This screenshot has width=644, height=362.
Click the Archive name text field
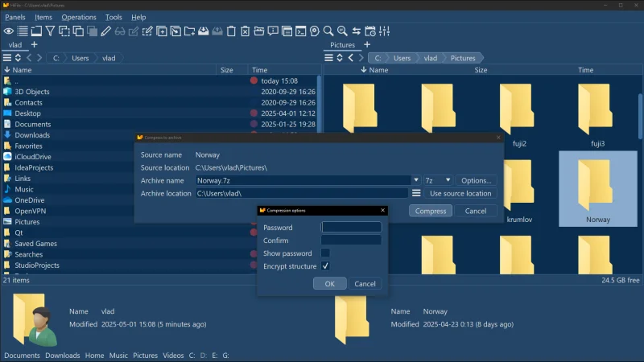(x=303, y=180)
